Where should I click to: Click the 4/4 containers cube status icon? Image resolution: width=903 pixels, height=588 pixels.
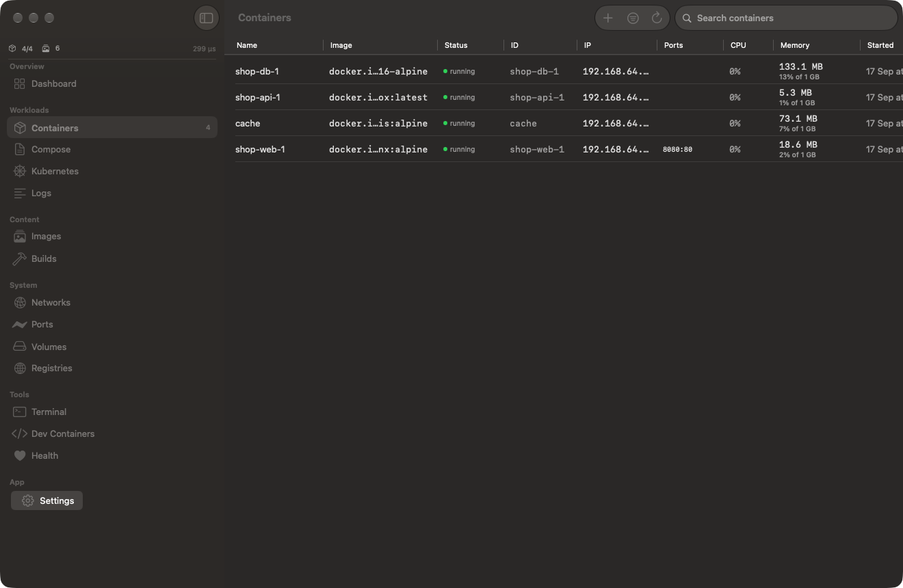[12, 49]
